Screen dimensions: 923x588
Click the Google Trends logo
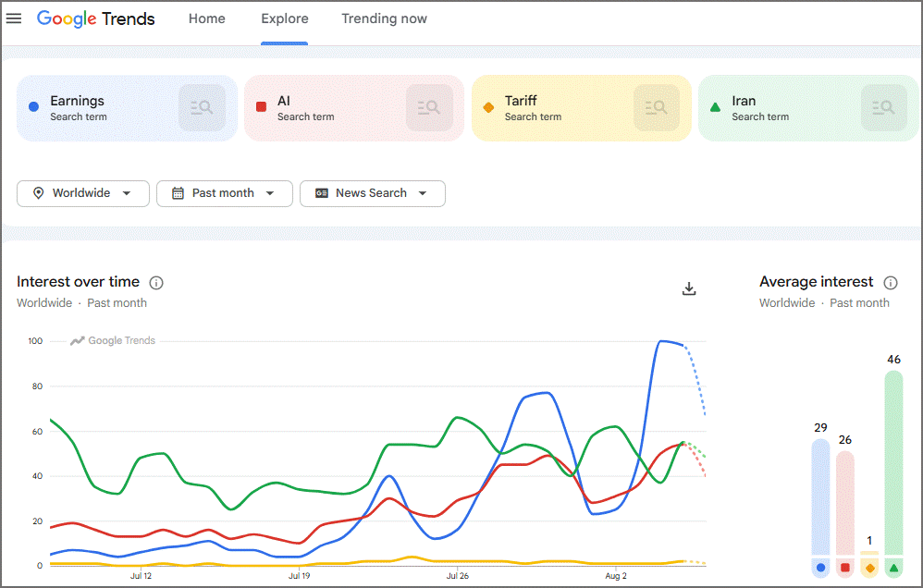tap(96, 18)
